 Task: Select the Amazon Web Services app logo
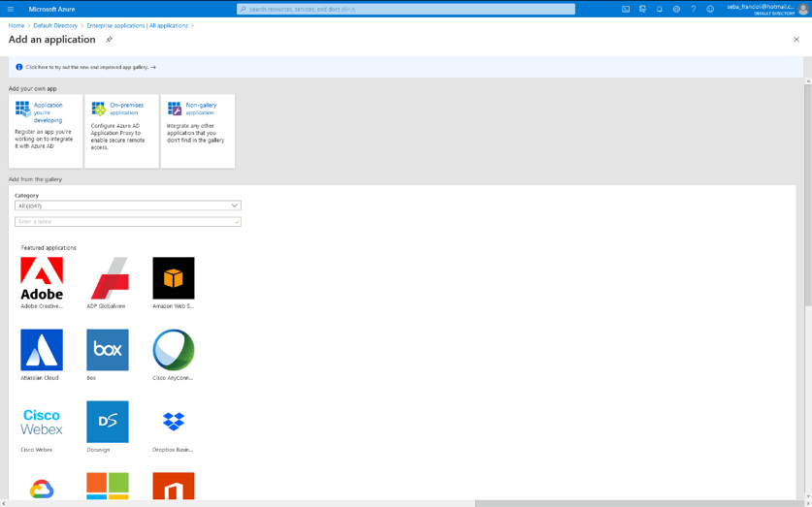[174, 278]
